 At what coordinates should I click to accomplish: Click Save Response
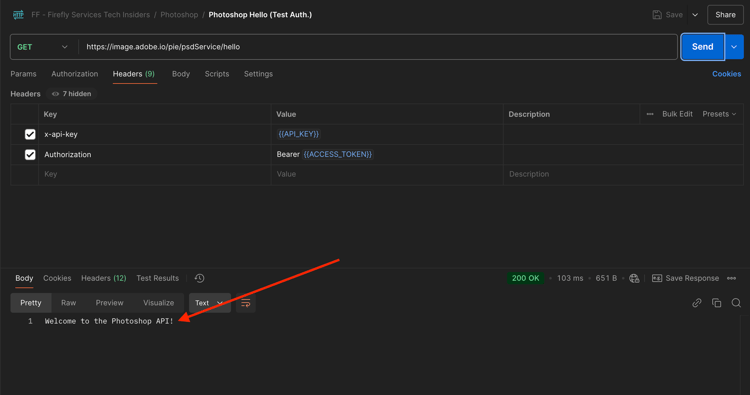[685, 278]
